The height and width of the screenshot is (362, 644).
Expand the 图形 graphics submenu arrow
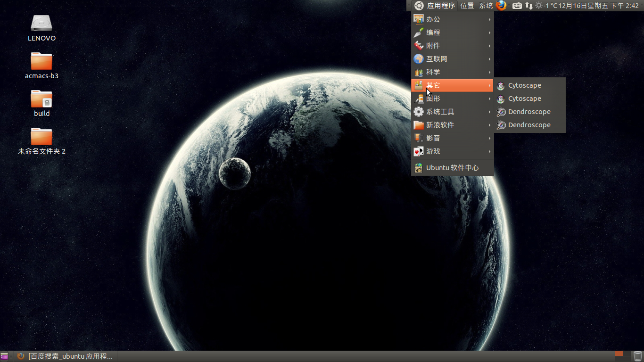click(490, 99)
